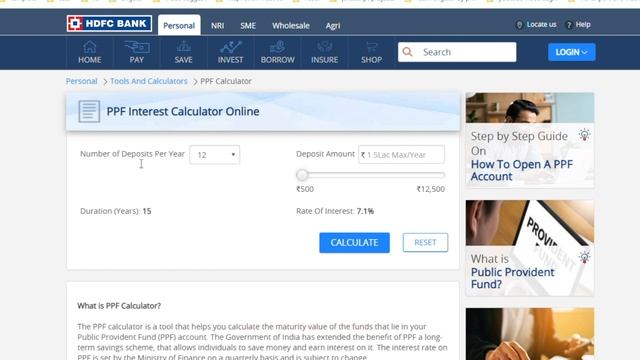Open the SHOP cart icon
This screenshot has width=640, height=360.
371,47
